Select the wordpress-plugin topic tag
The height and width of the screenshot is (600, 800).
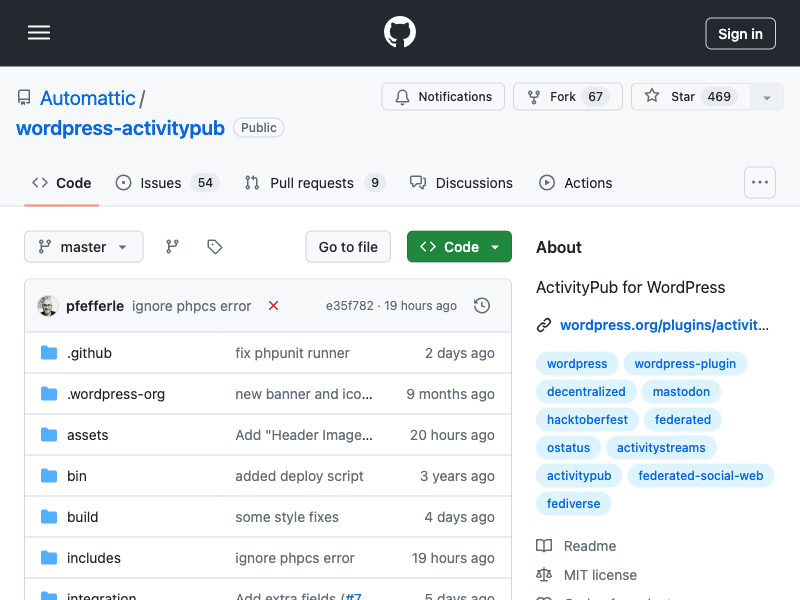point(685,364)
